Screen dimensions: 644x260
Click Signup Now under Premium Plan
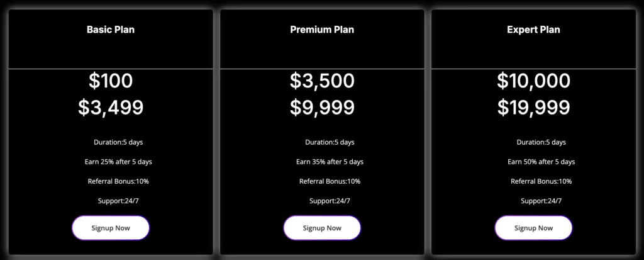[322, 228]
